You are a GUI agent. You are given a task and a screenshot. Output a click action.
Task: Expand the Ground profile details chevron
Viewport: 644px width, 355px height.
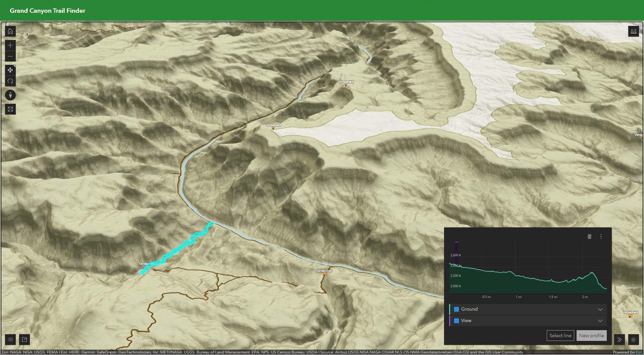600,309
